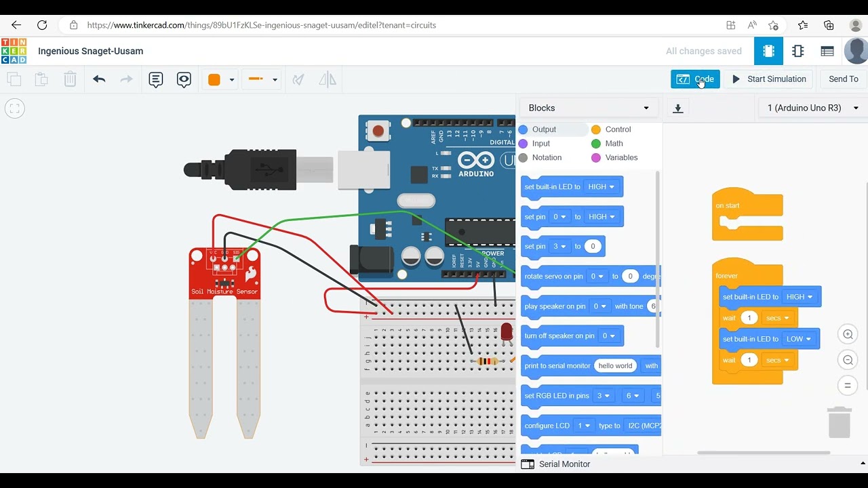Reload the page with refresh icon
The height and width of the screenshot is (488, 868).
42,25
